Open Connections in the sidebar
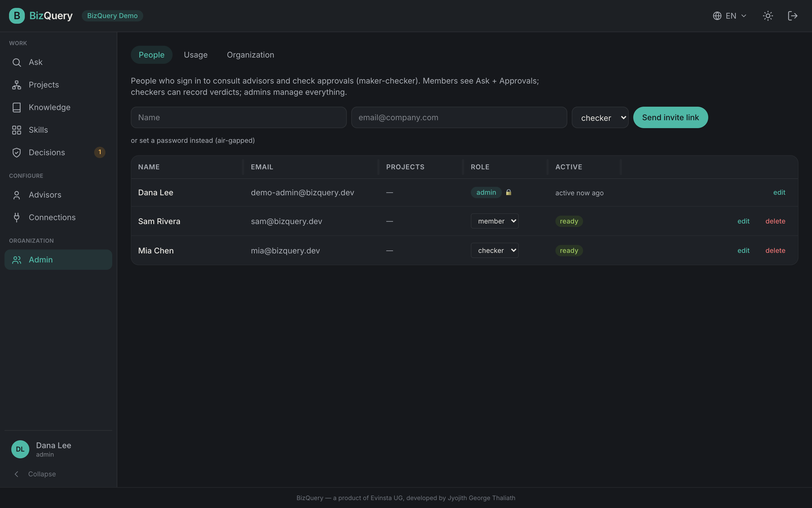Viewport: 812px width, 508px height. 58,217
